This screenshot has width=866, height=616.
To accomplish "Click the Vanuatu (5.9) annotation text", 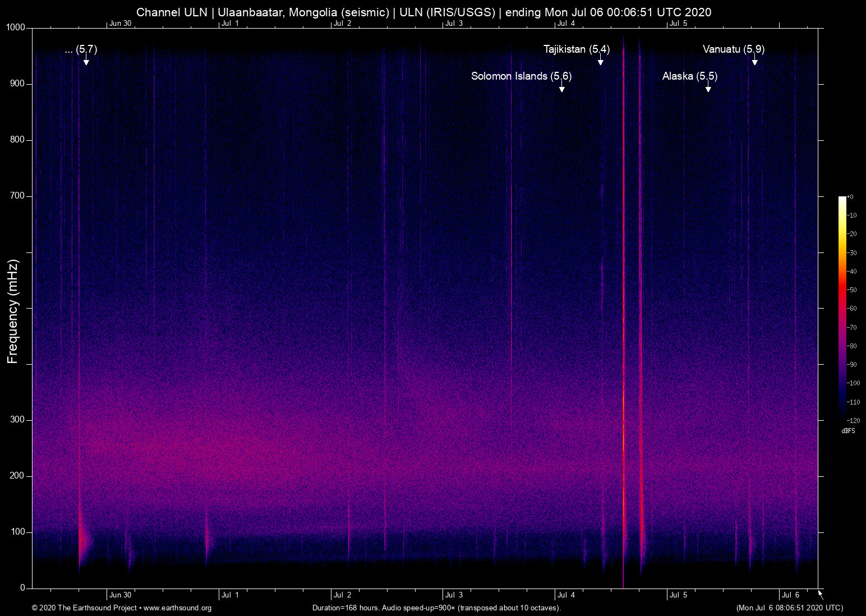I will [733, 49].
